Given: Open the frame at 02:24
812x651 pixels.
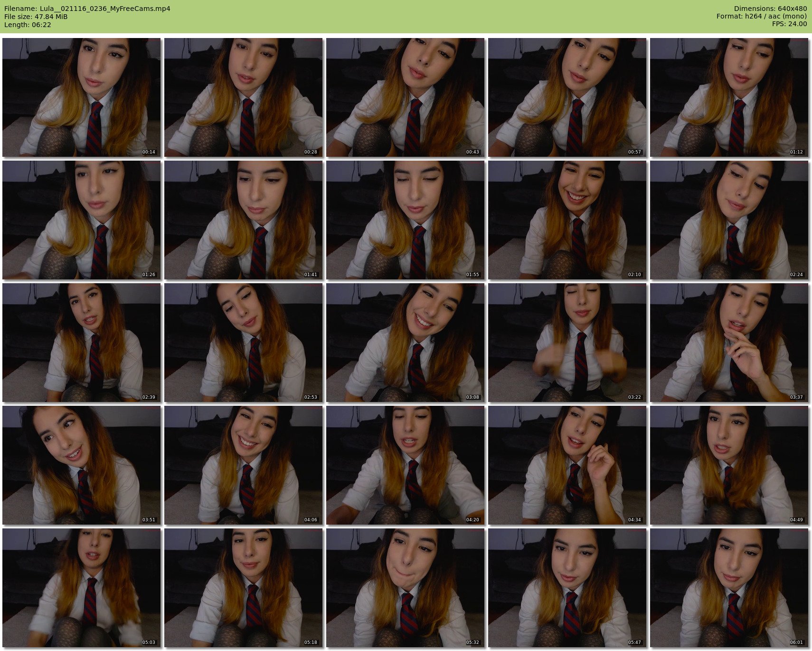Looking at the screenshot, I should [729, 220].
